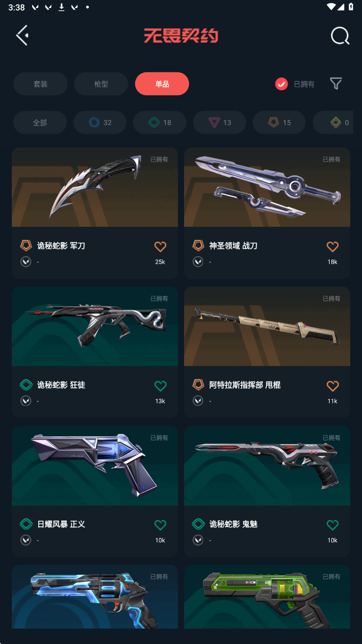Image resolution: width=362 pixels, height=644 pixels.
Task: Filter by blue circle tier 32
Action: coord(100,123)
